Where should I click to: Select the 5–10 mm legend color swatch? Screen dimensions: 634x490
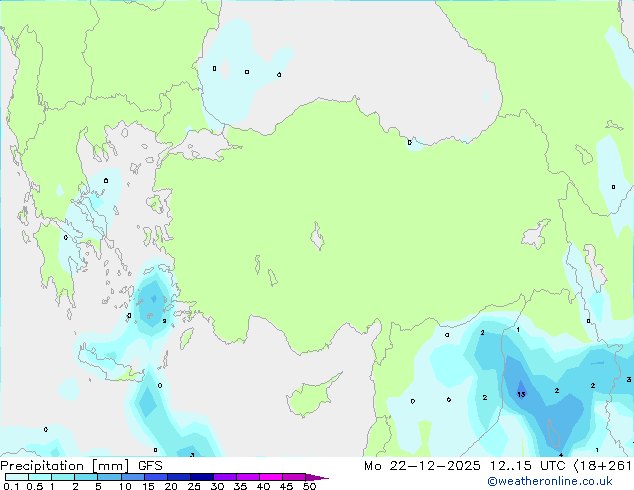(x=109, y=477)
